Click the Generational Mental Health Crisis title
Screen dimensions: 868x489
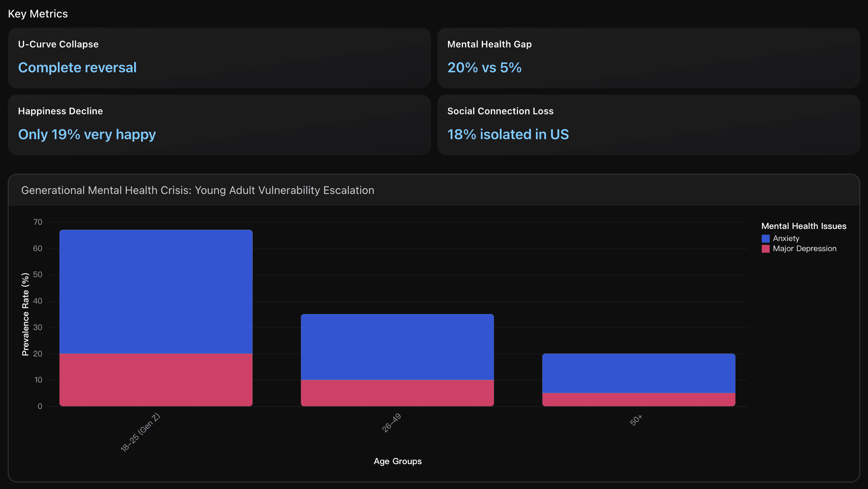198,190
